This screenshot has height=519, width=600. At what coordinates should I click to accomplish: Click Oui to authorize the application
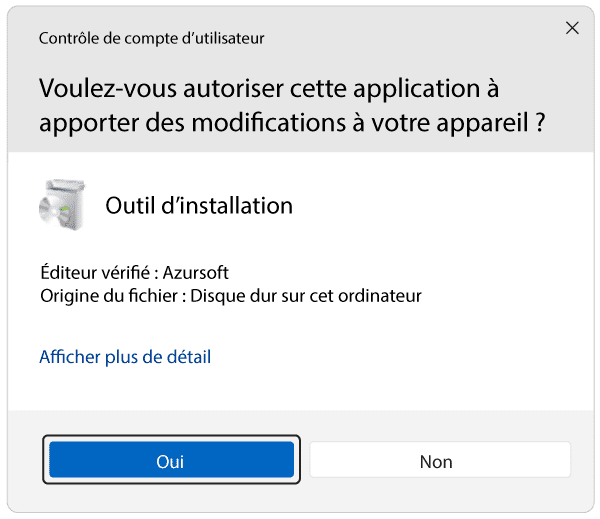point(171,461)
